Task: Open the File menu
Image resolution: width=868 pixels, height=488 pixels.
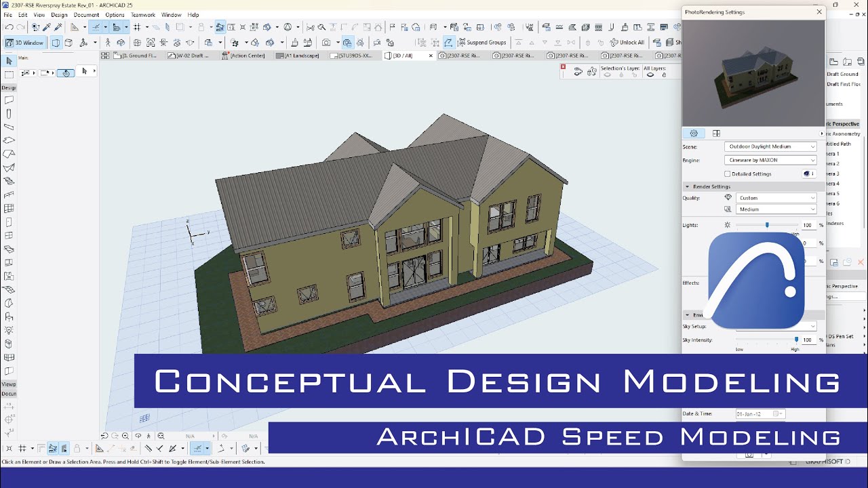Action: 8,15
